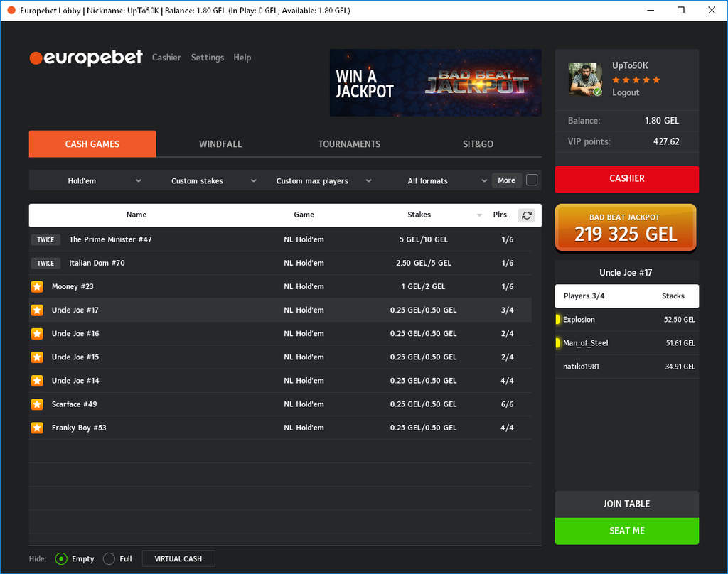Select The Prime Minister #47 table row
The height and width of the screenshot is (574, 728).
coord(280,239)
